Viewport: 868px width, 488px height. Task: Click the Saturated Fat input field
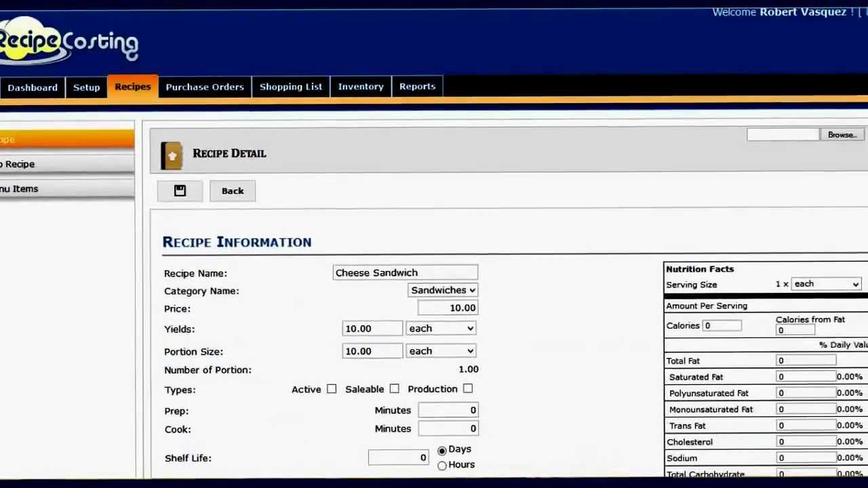tap(806, 377)
